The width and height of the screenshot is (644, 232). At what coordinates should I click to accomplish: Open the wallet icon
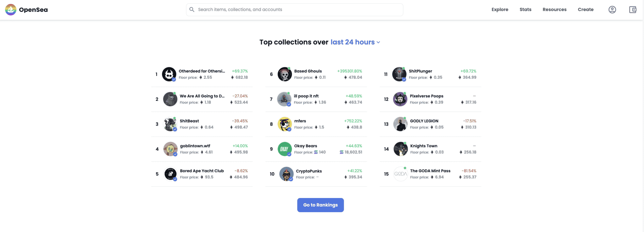pos(633,10)
